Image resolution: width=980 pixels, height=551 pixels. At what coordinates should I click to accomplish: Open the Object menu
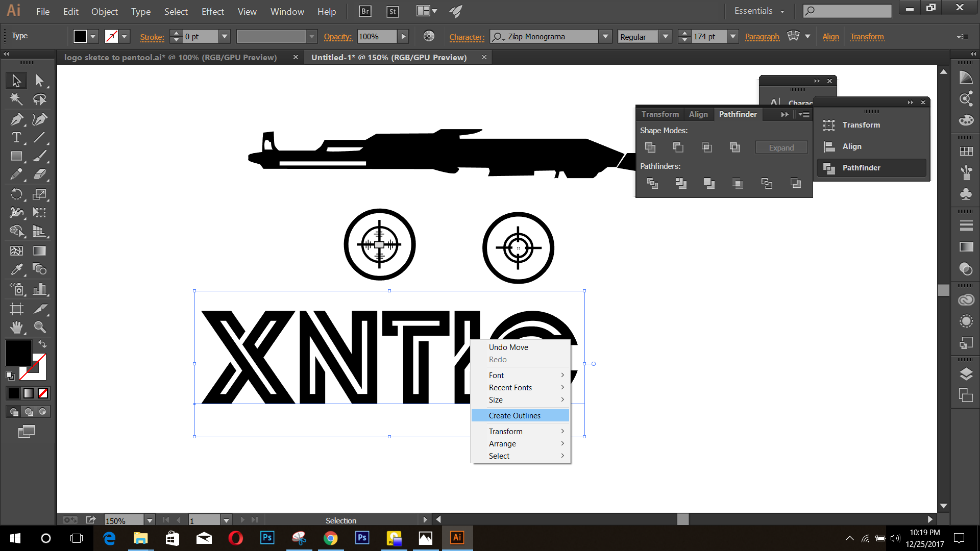click(104, 11)
